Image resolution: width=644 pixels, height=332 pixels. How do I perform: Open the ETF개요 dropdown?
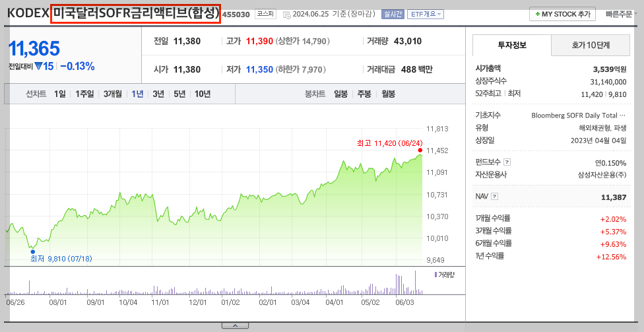(426, 14)
